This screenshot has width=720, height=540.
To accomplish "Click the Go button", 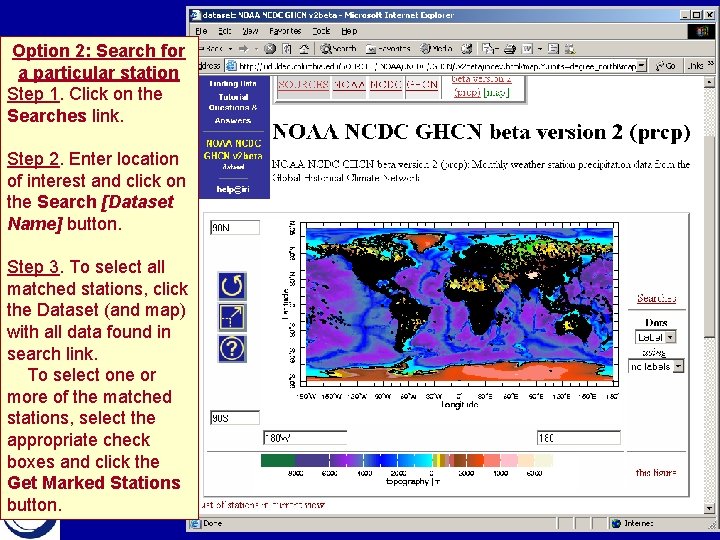I will click(666, 66).
